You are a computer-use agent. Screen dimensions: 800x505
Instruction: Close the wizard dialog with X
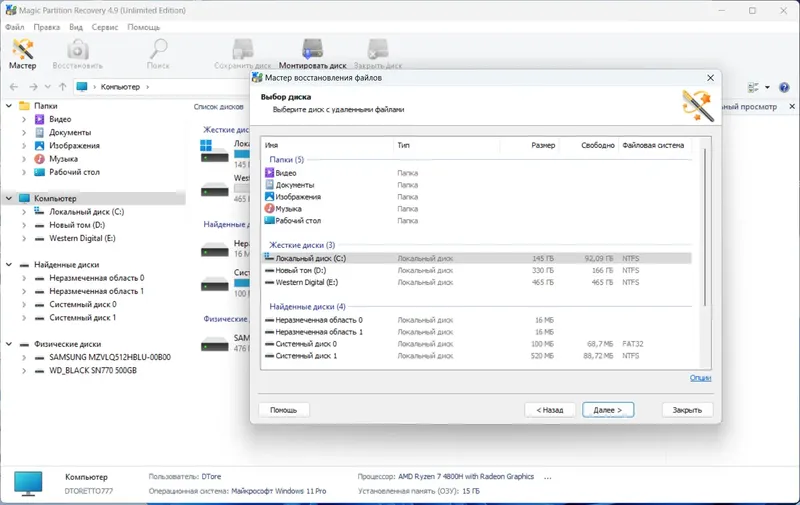click(710, 78)
